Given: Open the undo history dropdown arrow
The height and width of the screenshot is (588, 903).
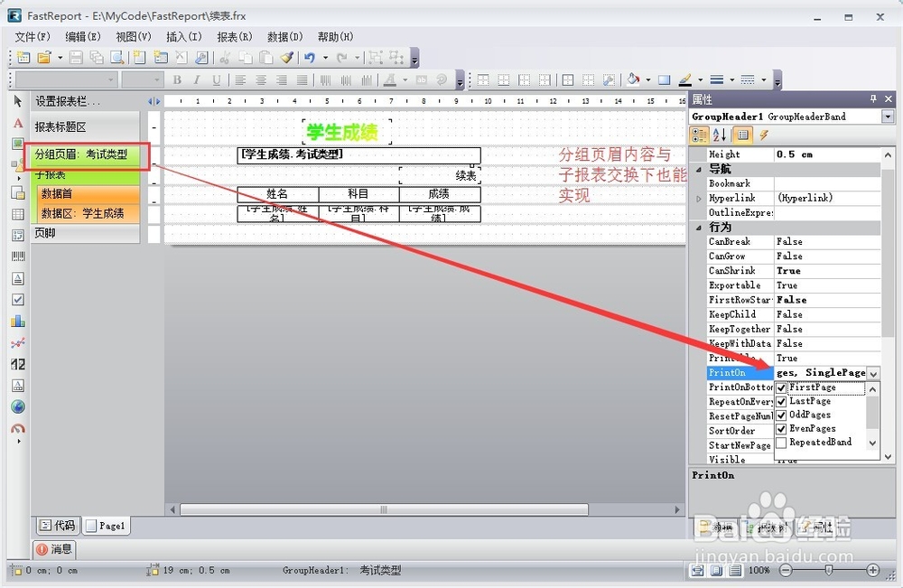Looking at the screenshot, I should [x=325, y=58].
